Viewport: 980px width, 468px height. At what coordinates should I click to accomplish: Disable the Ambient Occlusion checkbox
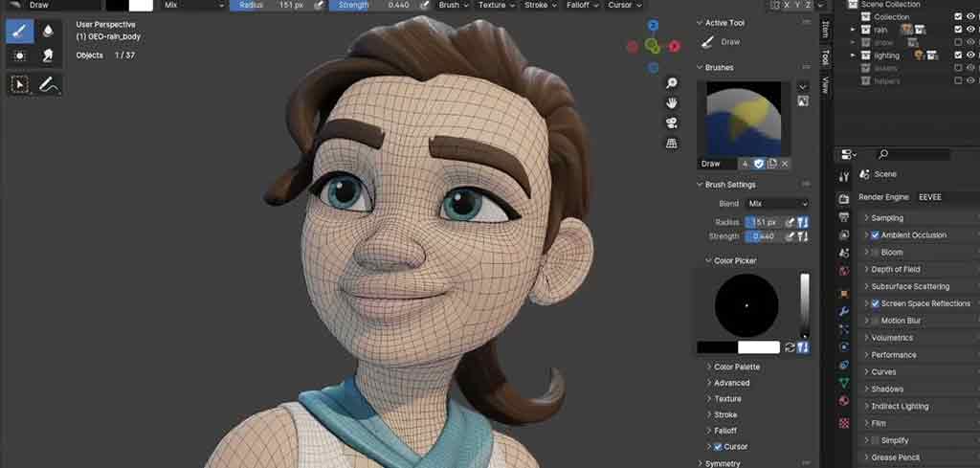pyautogui.click(x=875, y=235)
